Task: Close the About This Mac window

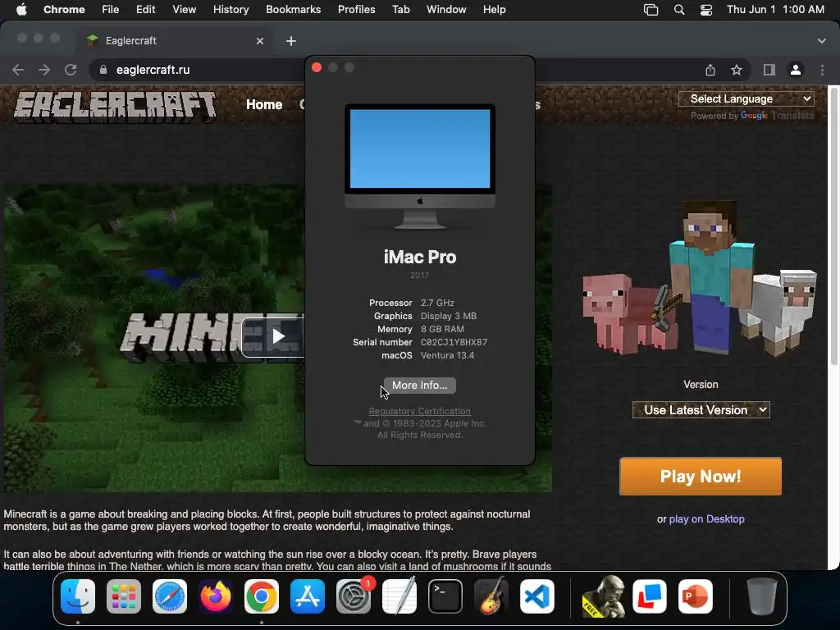Action: [x=317, y=67]
